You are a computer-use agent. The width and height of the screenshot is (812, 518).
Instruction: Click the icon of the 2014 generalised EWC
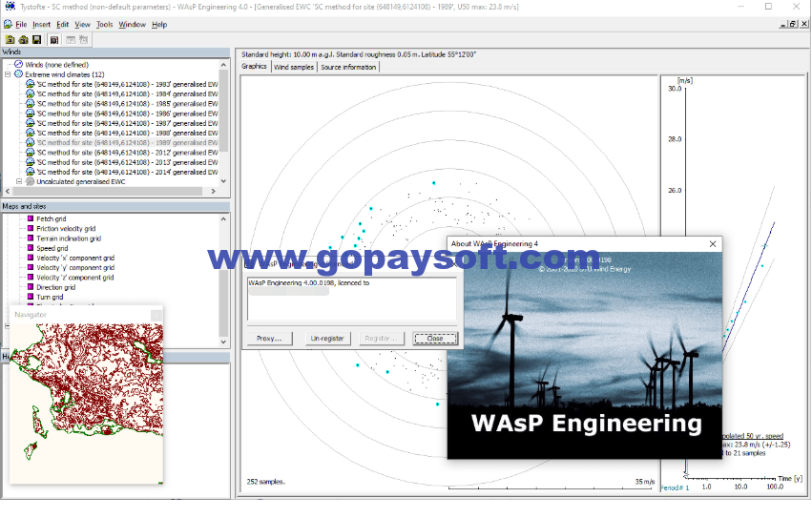tap(30, 172)
